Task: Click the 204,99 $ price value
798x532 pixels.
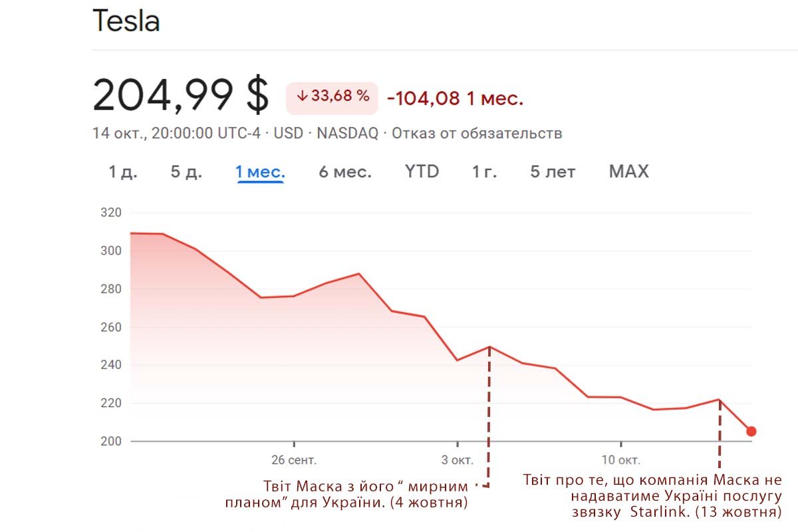Action: pyautogui.click(x=180, y=95)
